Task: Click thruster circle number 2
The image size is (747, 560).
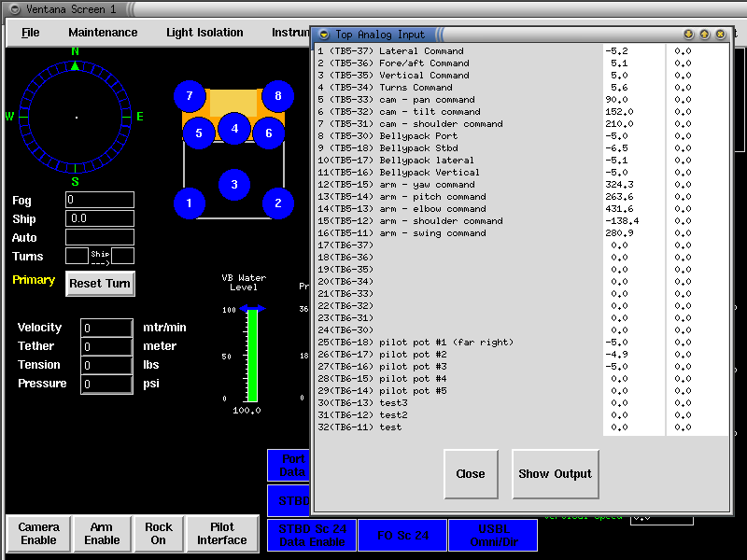Action: click(277, 203)
